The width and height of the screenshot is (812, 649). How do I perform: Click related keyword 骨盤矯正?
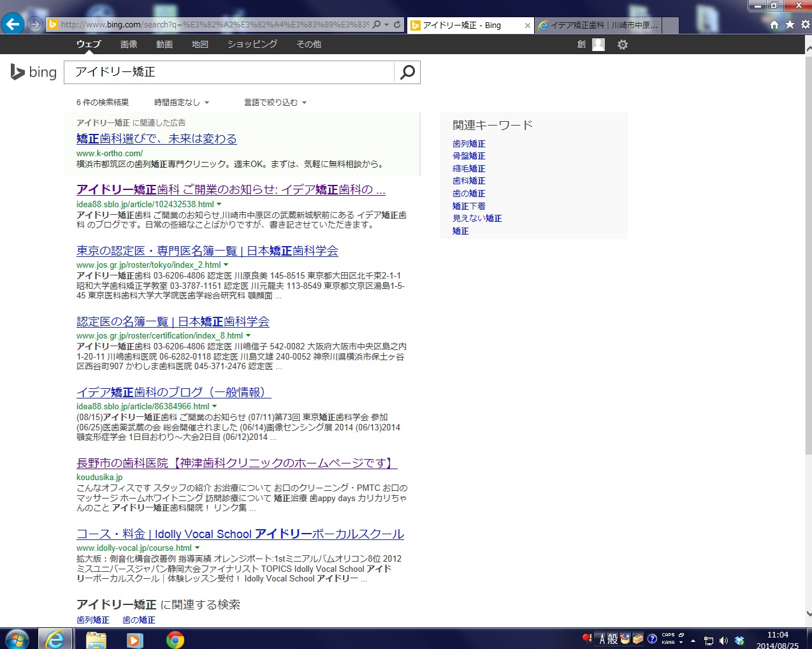point(469,156)
